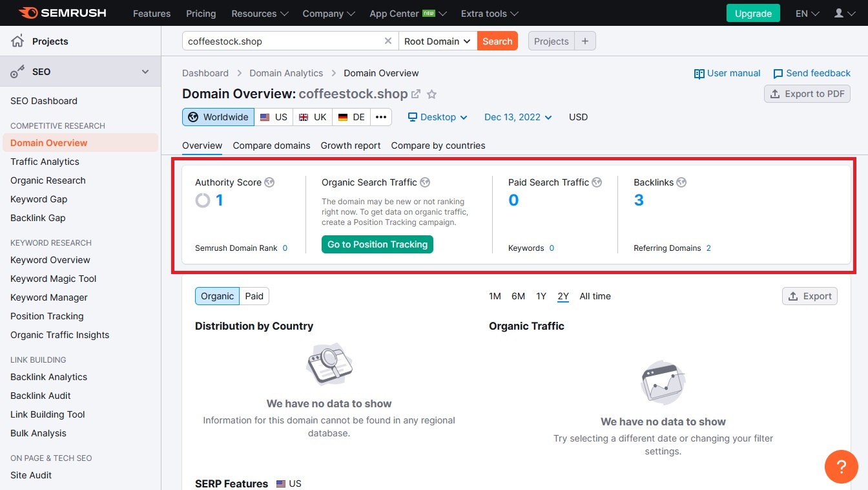Open App Center in top navigation
Screen dimensions: 868x490
pos(409,14)
